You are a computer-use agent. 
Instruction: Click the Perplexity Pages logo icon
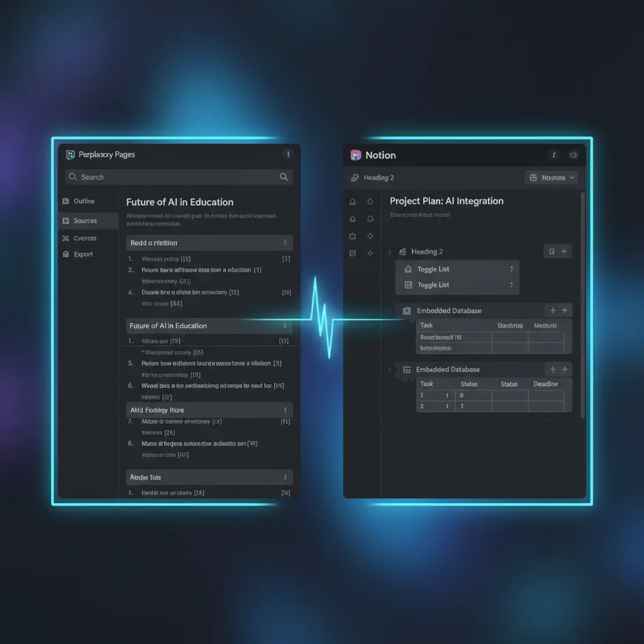[x=70, y=154]
